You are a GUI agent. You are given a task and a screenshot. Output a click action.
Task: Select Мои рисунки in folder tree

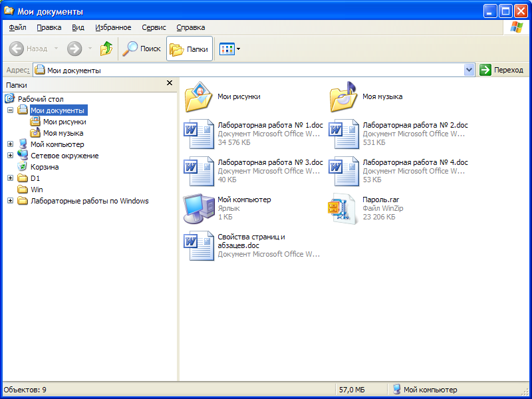click(x=65, y=122)
